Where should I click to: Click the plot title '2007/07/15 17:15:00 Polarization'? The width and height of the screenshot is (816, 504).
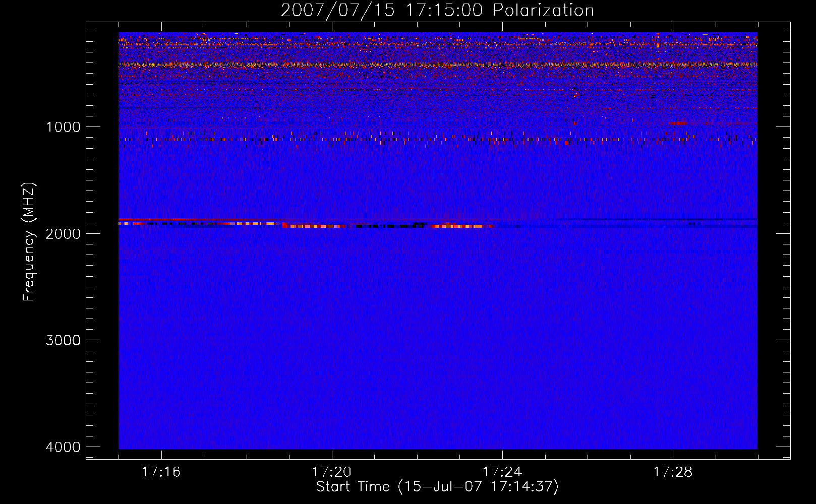pos(437,10)
